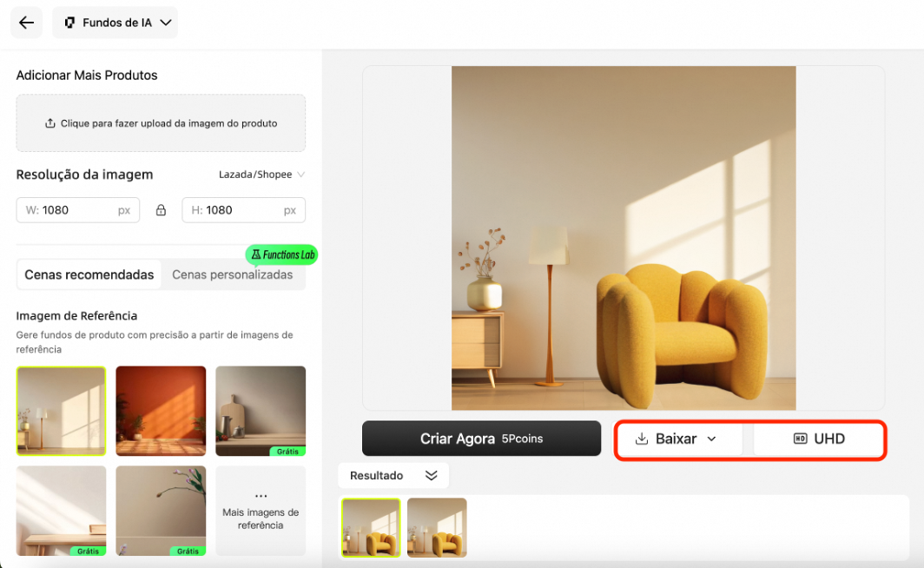Click the width input field
This screenshot has width=924, height=568.
click(78, 210)
